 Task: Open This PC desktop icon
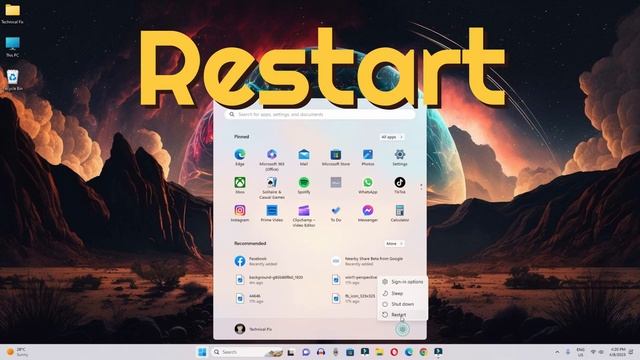click(x=12, y=47)
